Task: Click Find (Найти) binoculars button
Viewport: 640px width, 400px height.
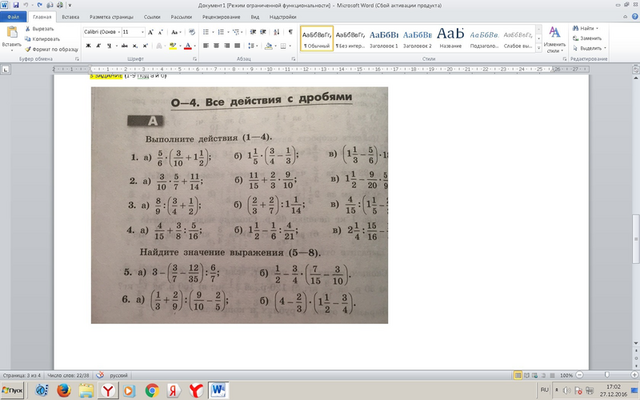Action: tap(584, 28)
